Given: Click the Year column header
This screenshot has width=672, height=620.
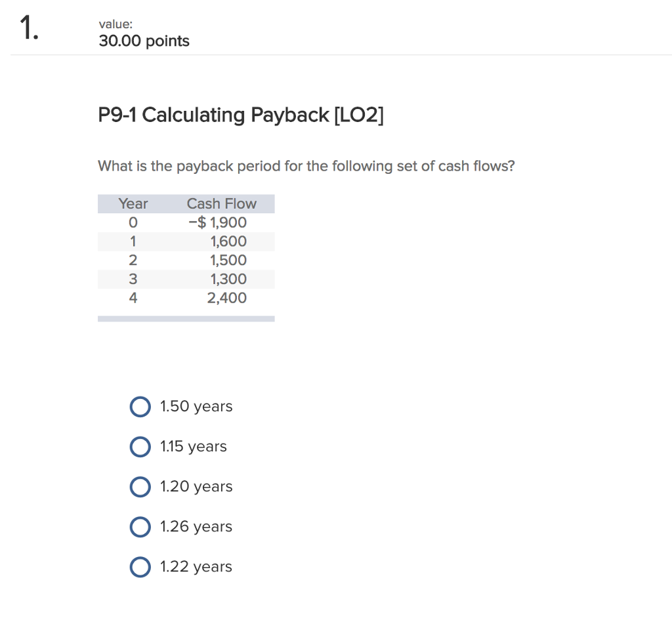Looking at the screenshot, I should pyautogui.click(x=133, y=203).
